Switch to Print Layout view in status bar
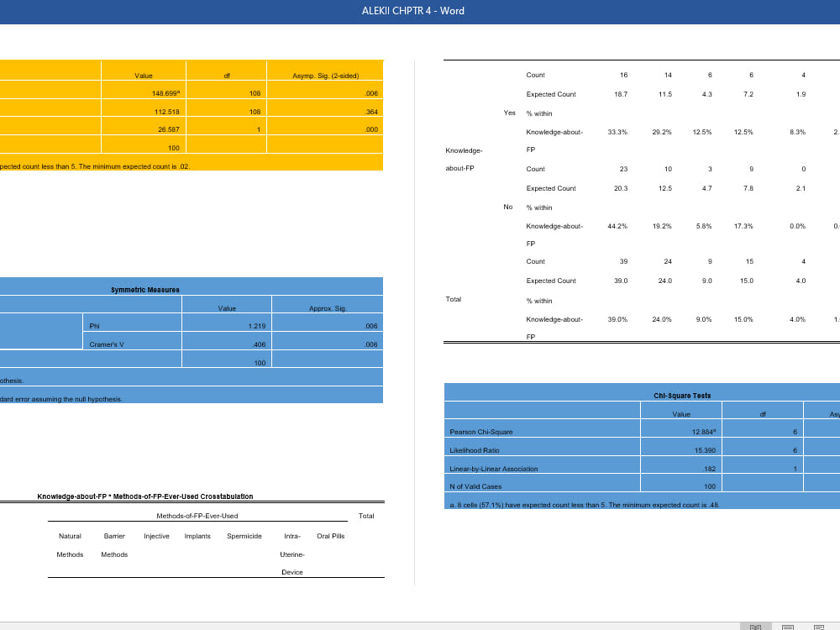The height and width of the screenshot is (630, 840). (788, 627)
